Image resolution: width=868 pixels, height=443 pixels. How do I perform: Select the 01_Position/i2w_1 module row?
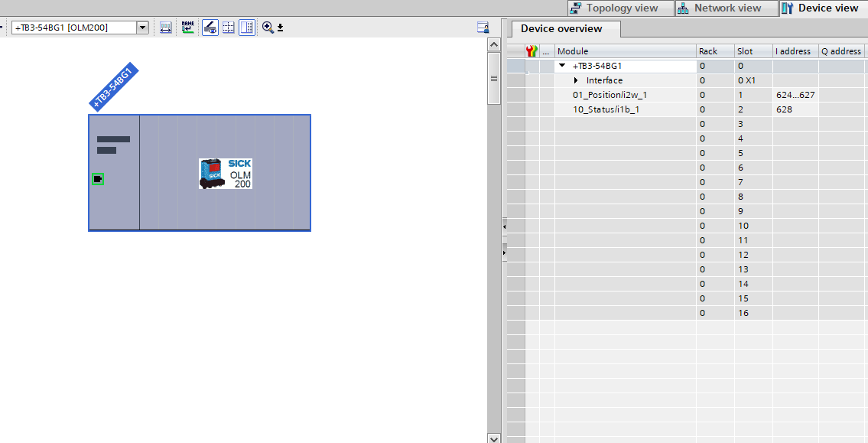(x=688, y=95)
